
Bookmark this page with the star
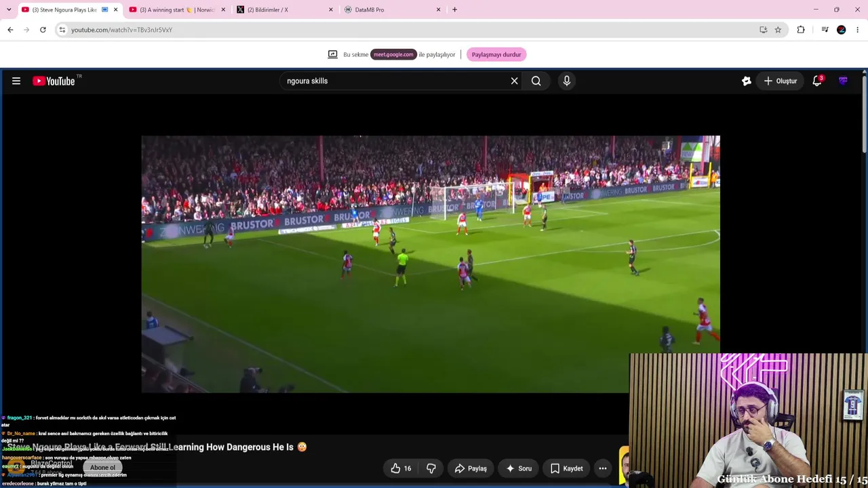click(x=778, y=30)
